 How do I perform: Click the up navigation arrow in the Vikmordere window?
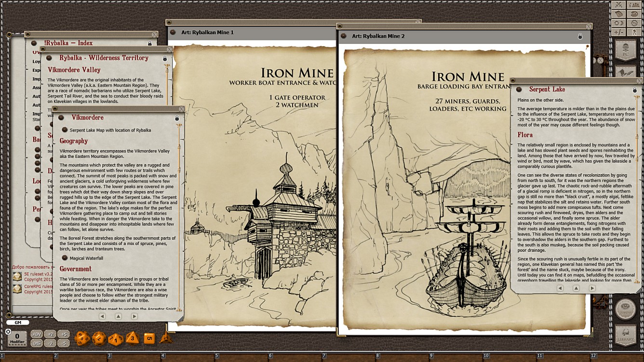118,316
